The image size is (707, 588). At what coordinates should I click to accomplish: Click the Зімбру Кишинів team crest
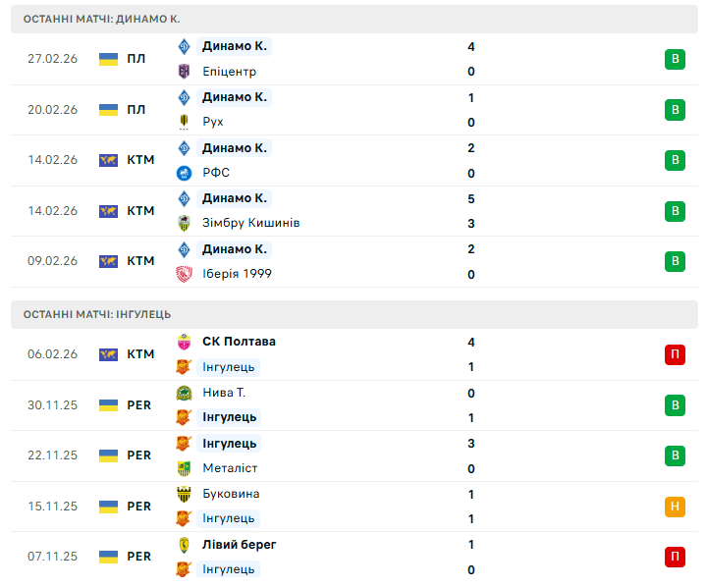click(184, 223)
